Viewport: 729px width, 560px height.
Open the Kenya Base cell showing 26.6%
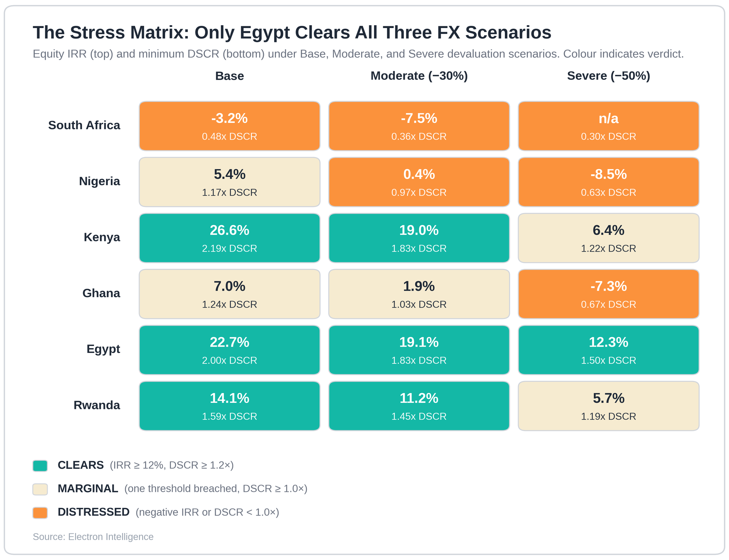pyautogui.click(x=230, y=238)
